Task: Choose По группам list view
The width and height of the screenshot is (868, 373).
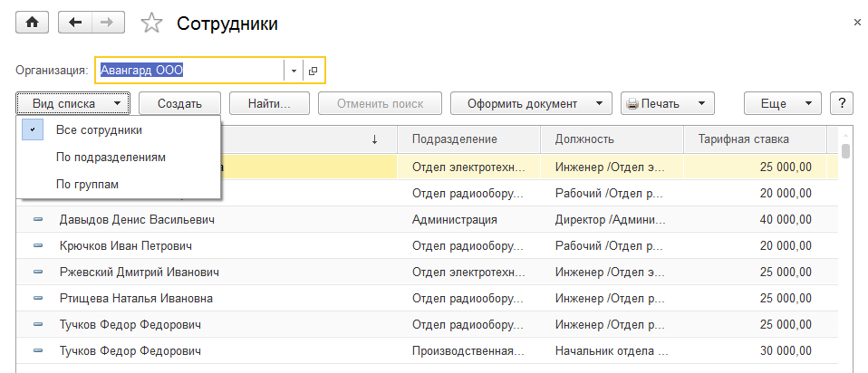Action: tap(87, 184)
